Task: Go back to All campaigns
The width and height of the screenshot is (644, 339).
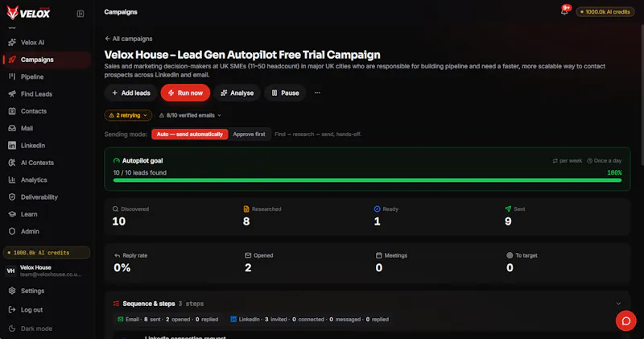Action: pyautogui.click(x=129, y=39)
